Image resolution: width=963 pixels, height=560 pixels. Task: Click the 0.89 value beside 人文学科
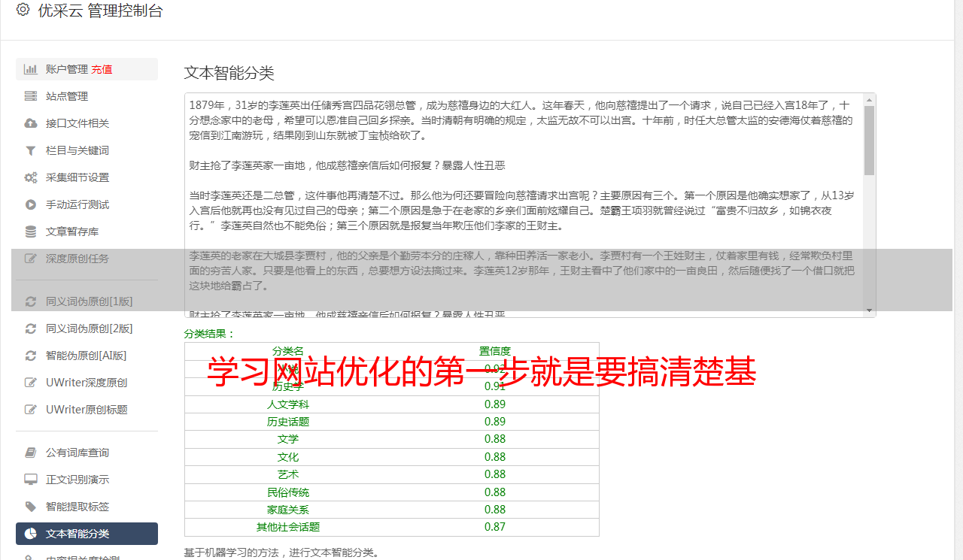point(495,404)
